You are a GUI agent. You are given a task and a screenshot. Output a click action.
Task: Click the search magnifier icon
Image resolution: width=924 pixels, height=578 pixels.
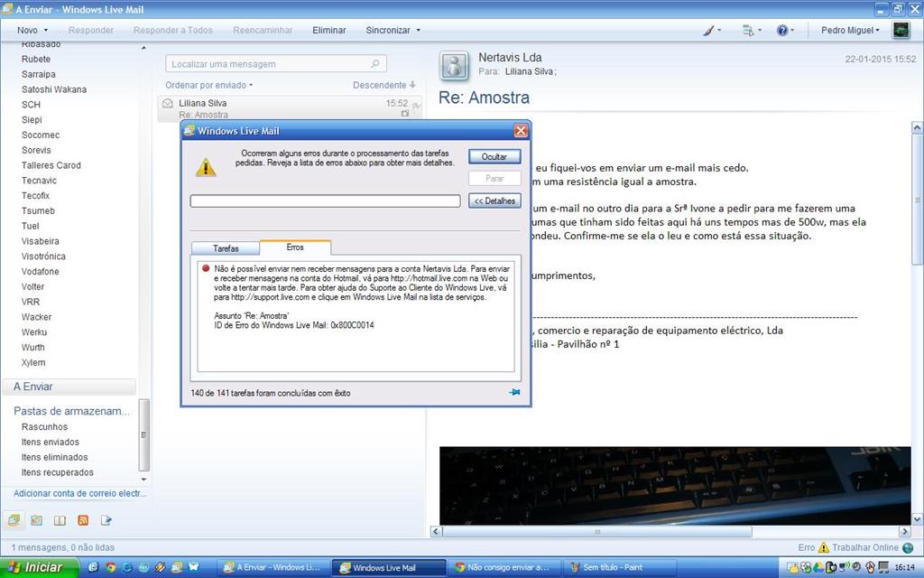(374, 64)
